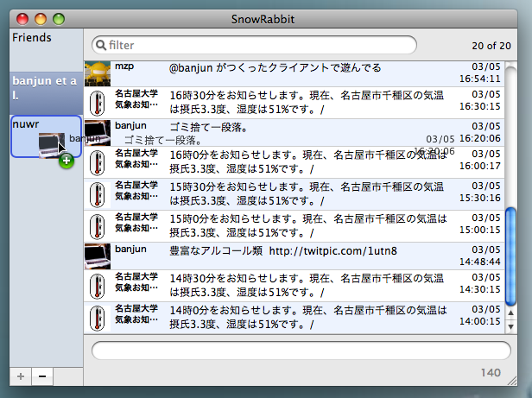Click the thermometer icon on the 15時0分 row
532x398 pixels.
point(98,226)
